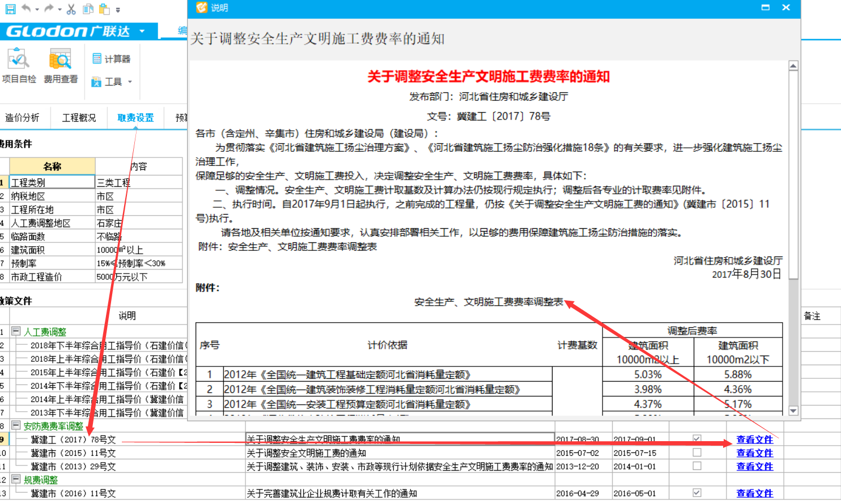
Task: Click the 说明 dialog vertical scrollbar thumb
Action: (793, 176)
